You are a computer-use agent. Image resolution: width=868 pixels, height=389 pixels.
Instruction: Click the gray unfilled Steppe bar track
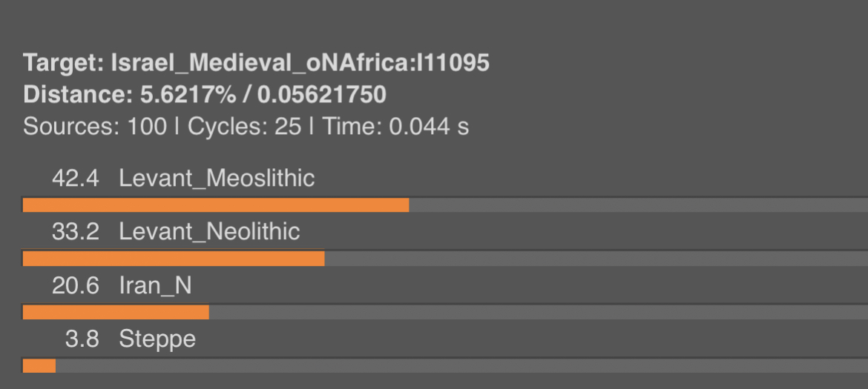click(x=461, y=366)
